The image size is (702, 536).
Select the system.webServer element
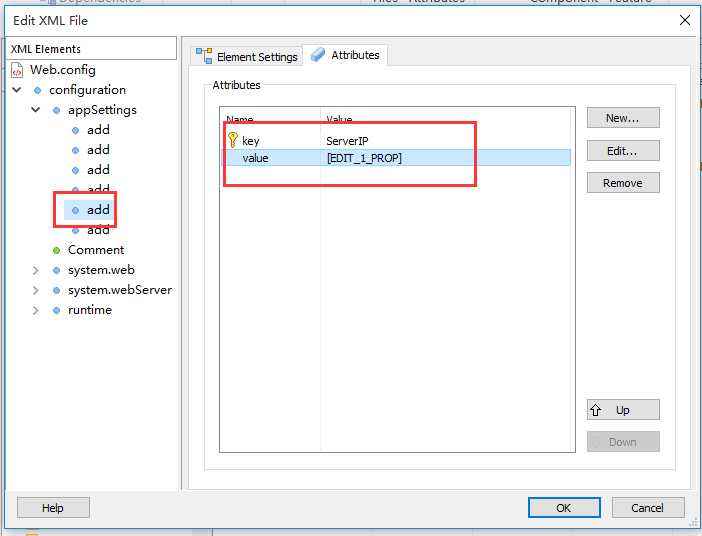[120, 290]
